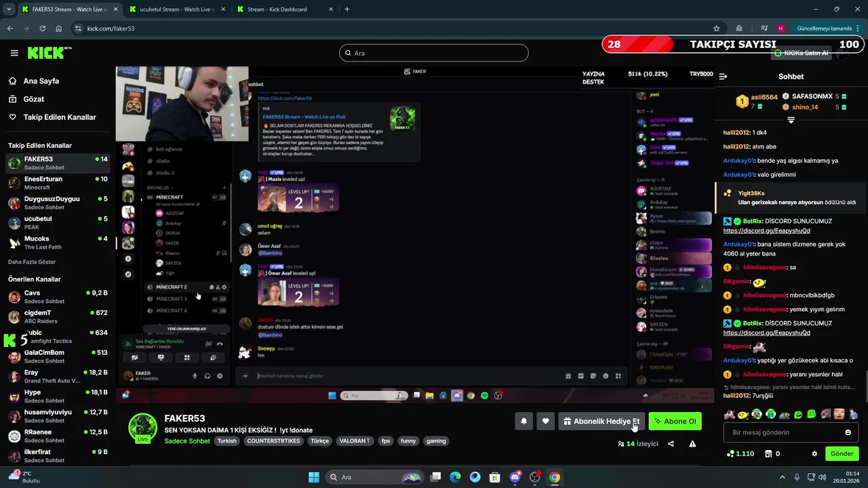The height and width of the screenshot is (488, 868).
Task: Go to Ana Sayfa in sidebar
Action: [x=41, y=81]
